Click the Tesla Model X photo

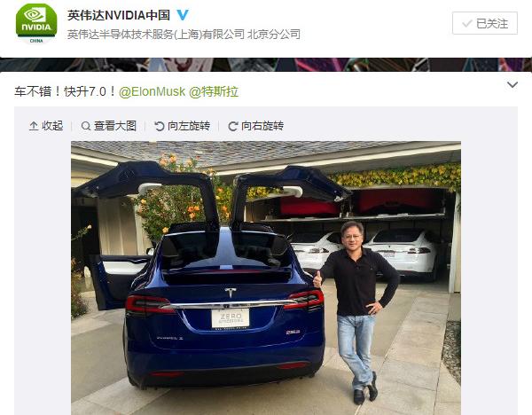[x=266, y=278]
